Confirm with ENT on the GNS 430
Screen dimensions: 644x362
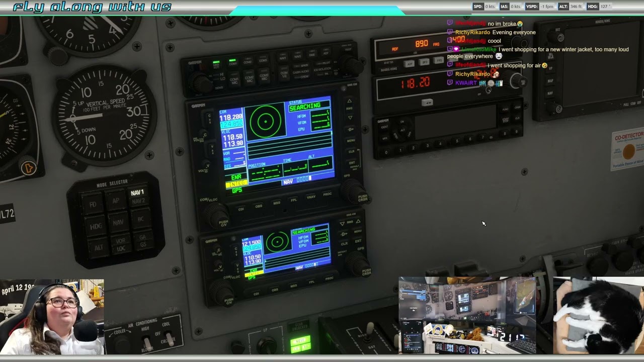point(358,241)
